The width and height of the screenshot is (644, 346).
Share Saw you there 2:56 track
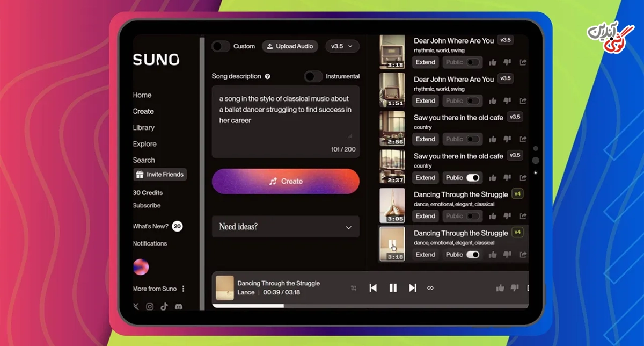pyautogui.click(x=523, y=139)
